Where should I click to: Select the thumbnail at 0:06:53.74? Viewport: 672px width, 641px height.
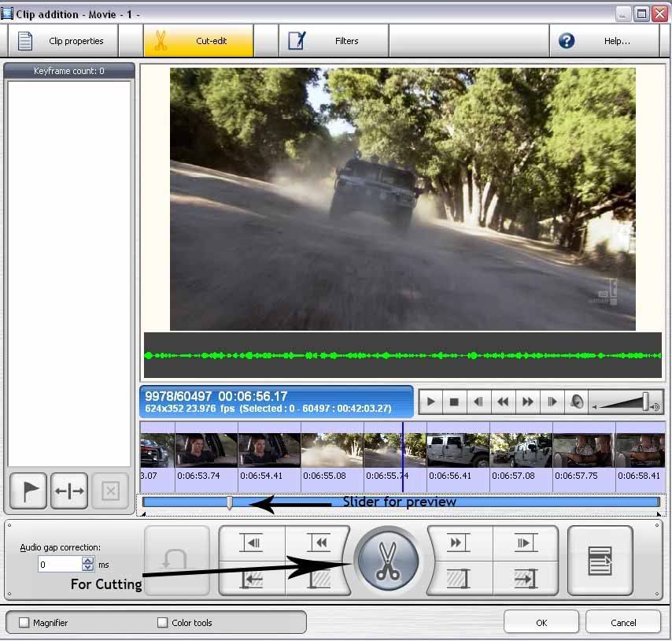pos(206,450)
